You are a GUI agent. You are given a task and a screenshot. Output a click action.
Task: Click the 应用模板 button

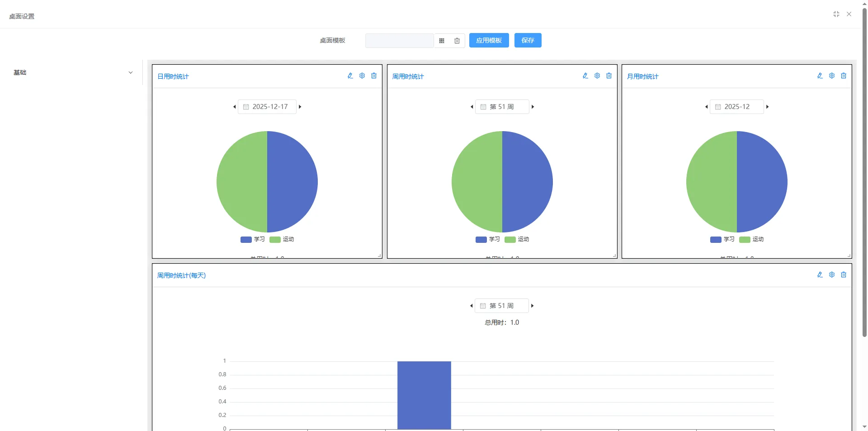(x=489, y=40)
